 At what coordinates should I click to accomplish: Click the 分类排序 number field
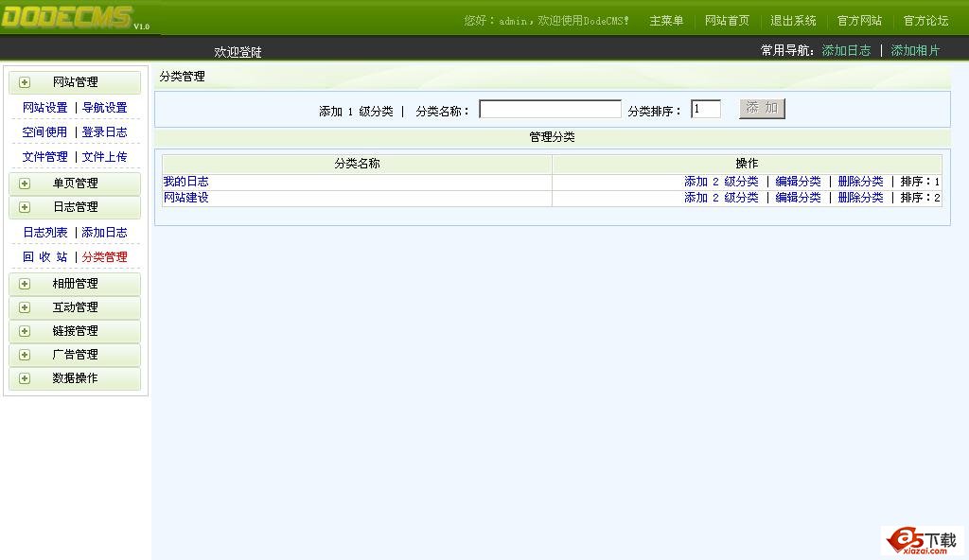705,110
